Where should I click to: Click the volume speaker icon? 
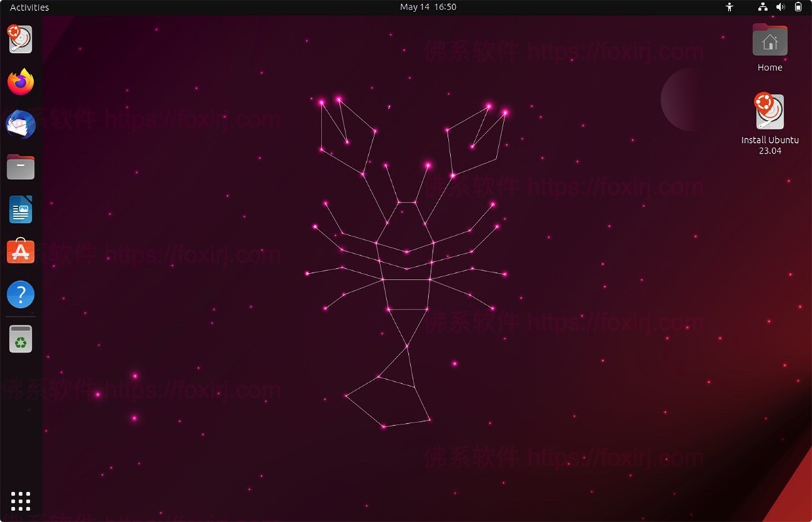[x=780, y=7]
